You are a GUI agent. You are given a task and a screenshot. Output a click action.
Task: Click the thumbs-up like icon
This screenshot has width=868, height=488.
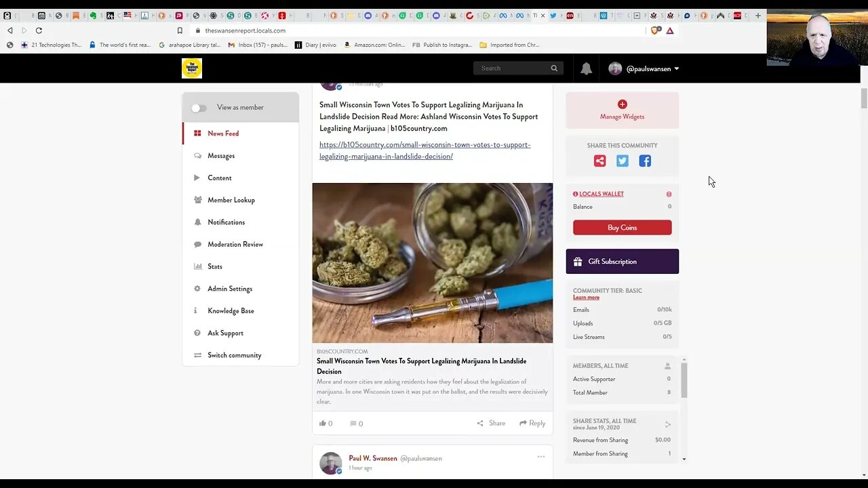[x=323, y=423]
